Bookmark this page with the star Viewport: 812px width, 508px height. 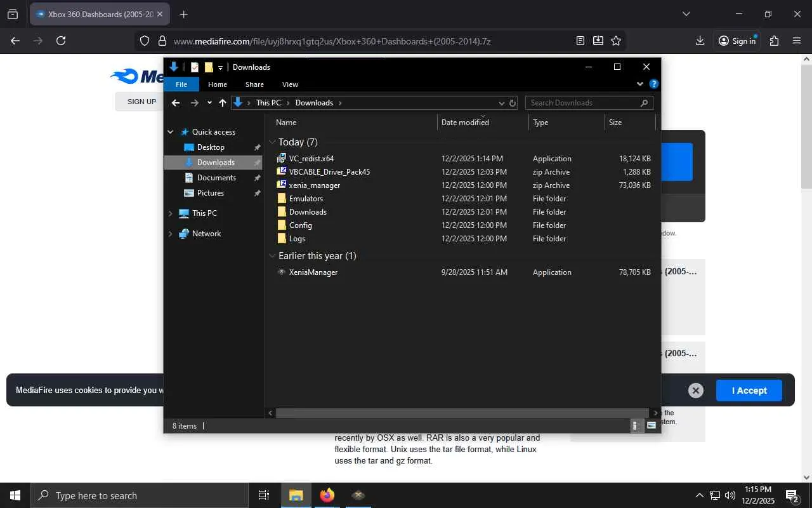click(616, 41)
